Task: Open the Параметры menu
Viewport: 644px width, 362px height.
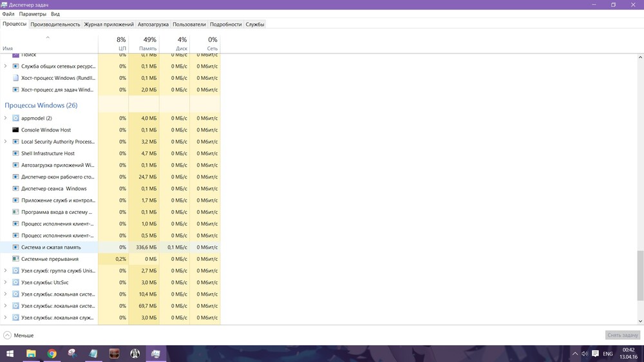Action: point(32,14)
